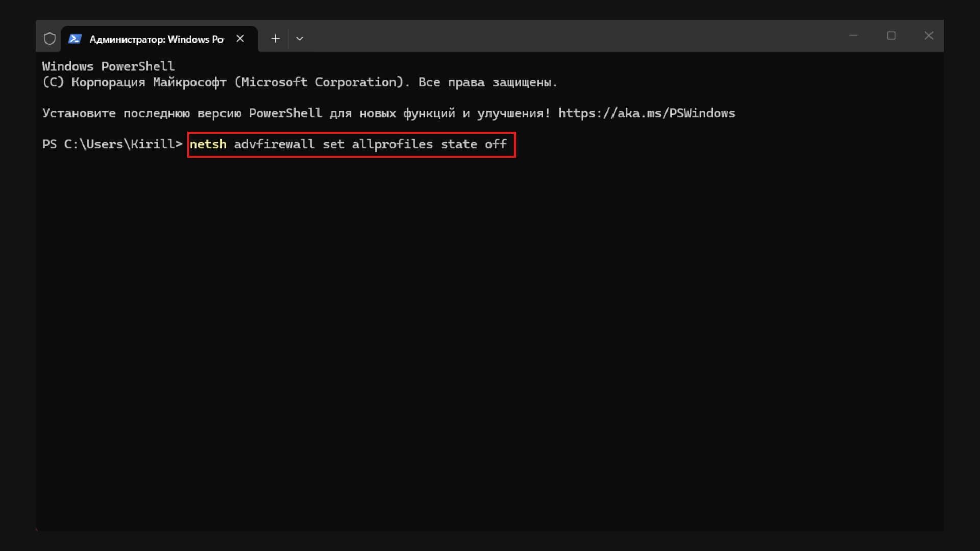
Task: Click the PowerShell icon in the tab
Action: pos(75,39)
